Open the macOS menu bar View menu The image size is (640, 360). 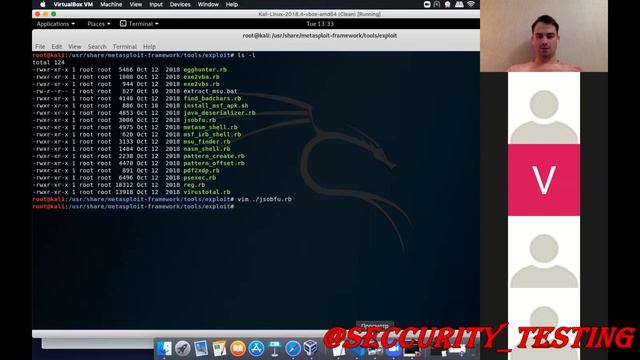click(x=136, y=4)
